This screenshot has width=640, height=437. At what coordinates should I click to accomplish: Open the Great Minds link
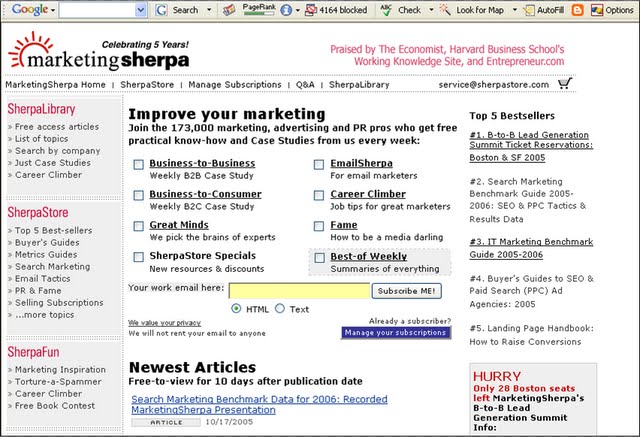click(179, 225)
